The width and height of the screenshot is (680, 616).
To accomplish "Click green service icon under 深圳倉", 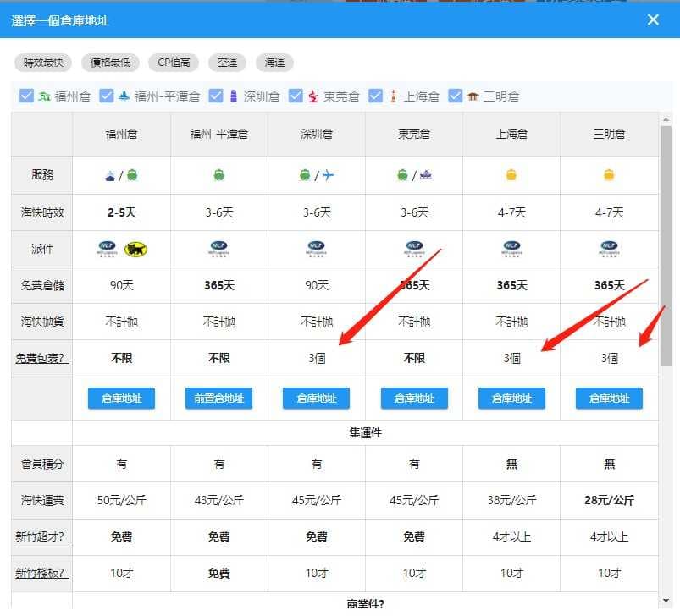I will tap(305, 175).
